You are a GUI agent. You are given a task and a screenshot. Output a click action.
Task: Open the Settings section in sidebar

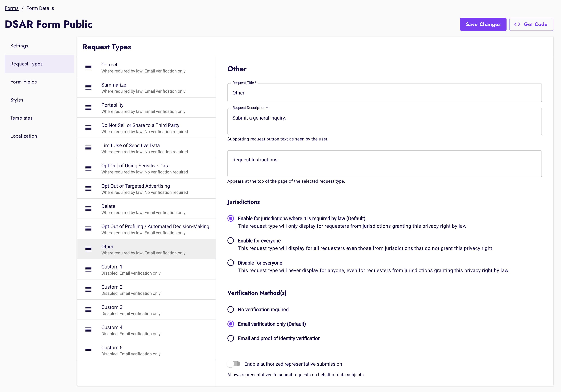tap(19, 46)
